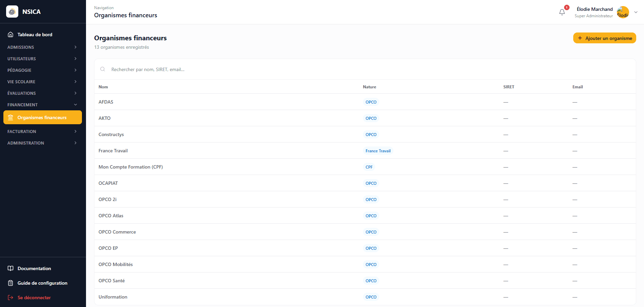This screenshot has height=307, width=644.
Task: Click the NSICA logo icon
Action: pos(12,12)
